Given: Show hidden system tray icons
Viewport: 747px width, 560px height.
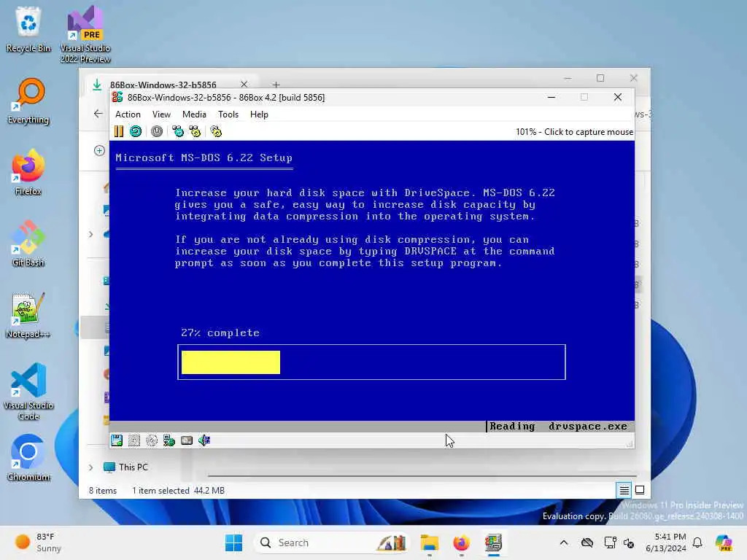Looking at the screenshot, I should (564, 542).
